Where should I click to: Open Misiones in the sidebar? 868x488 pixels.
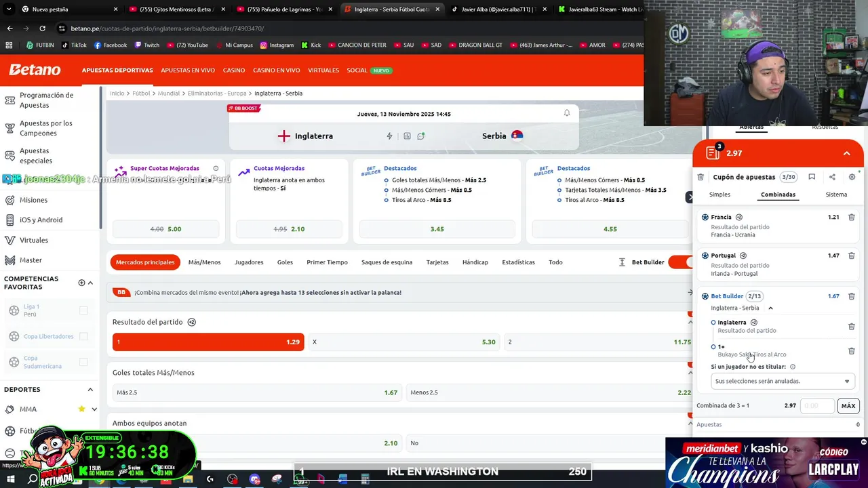pyautogui.click(x=33, y=200)
